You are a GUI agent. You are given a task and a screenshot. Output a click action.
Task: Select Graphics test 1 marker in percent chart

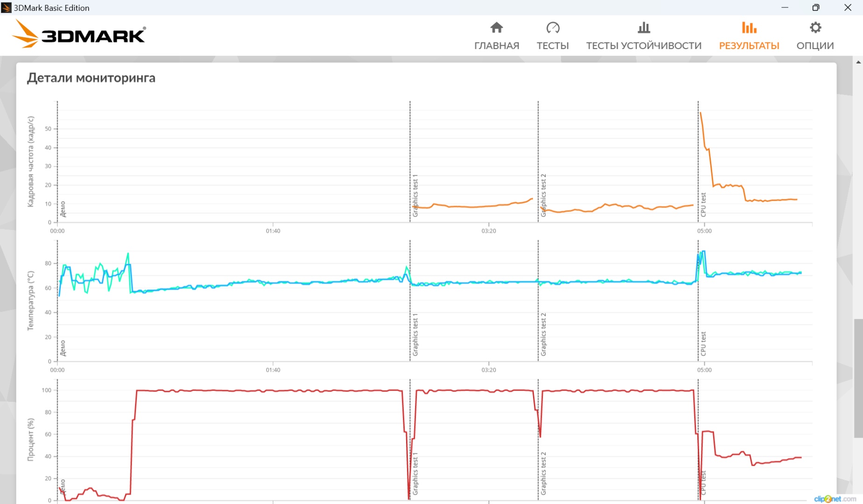coord(415,474)
